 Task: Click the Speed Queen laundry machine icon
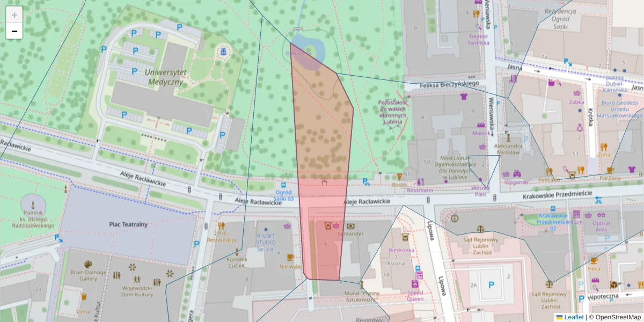click(x=415, y=284)
